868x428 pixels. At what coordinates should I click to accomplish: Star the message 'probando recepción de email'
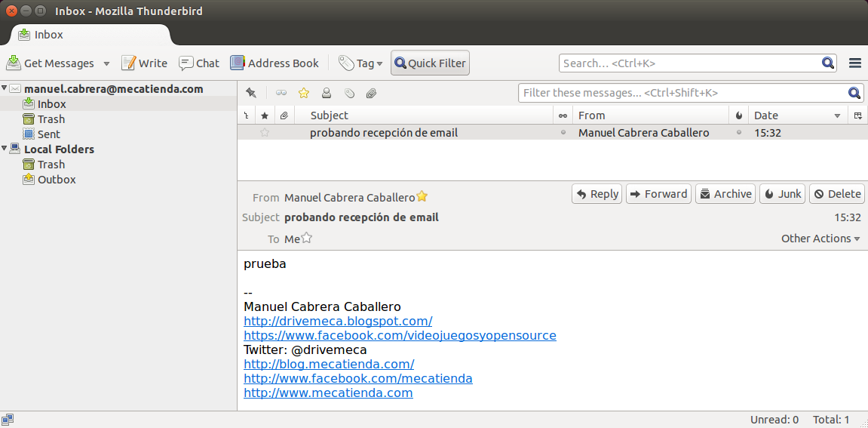265,133
